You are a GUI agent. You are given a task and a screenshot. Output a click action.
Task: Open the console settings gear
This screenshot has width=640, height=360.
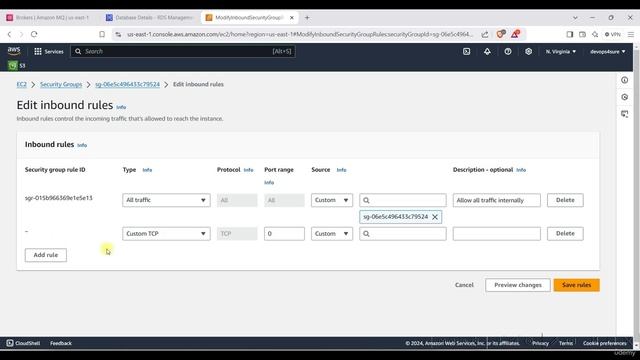529,51
